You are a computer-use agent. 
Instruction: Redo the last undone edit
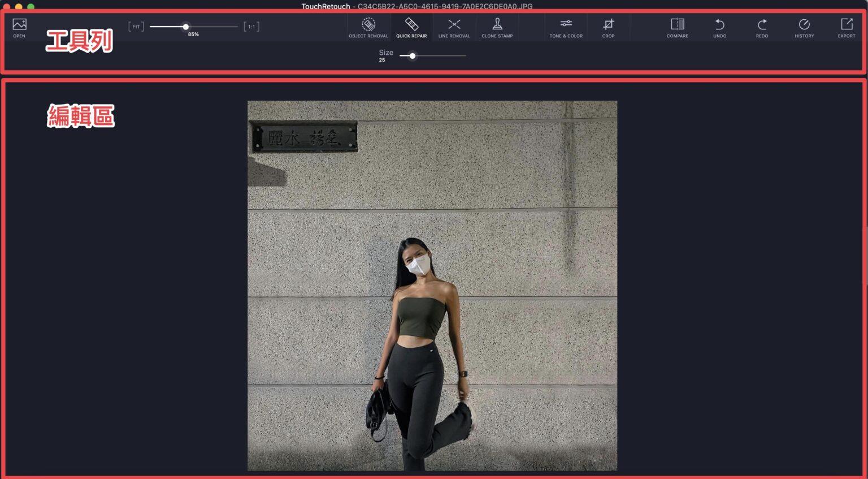761,27
